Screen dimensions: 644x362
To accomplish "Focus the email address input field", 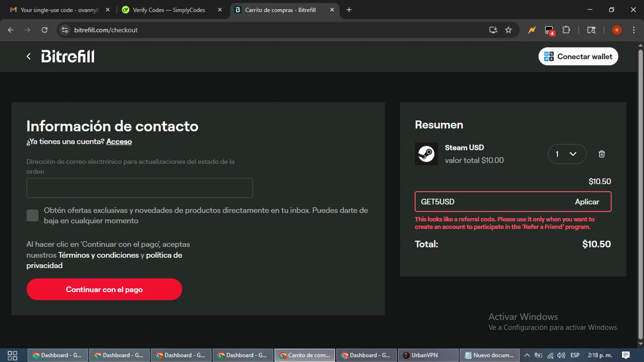I will tap(140, 188).
